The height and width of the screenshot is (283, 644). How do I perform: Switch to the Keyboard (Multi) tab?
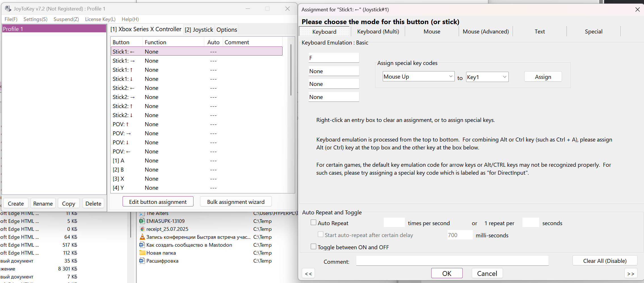point(378,31)
